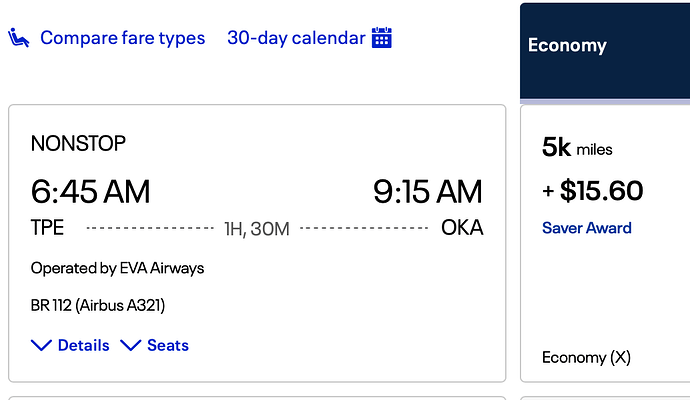Viewport: 690px width, 400px height.
Task: Select the Economy column header
Action: tap(605, 51)
